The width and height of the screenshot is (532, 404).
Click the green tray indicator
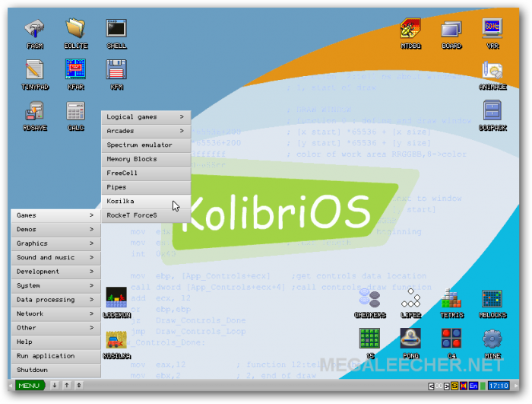tap(483, 386)
